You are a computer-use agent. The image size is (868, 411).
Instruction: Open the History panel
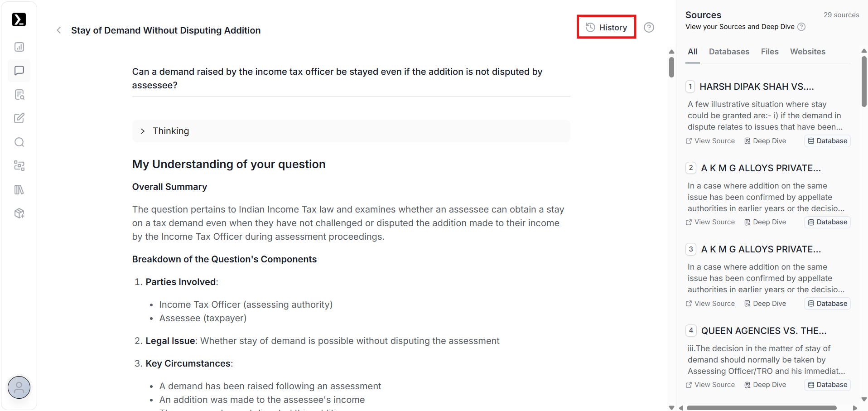click(x=606, y=27)
